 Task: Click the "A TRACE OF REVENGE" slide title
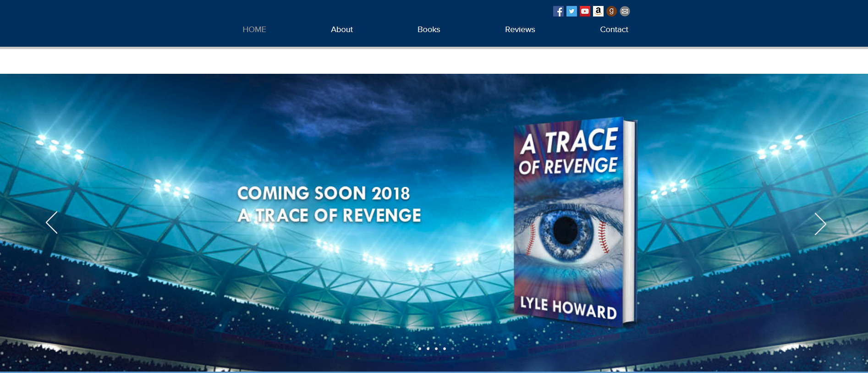click(x=330, y=215)
